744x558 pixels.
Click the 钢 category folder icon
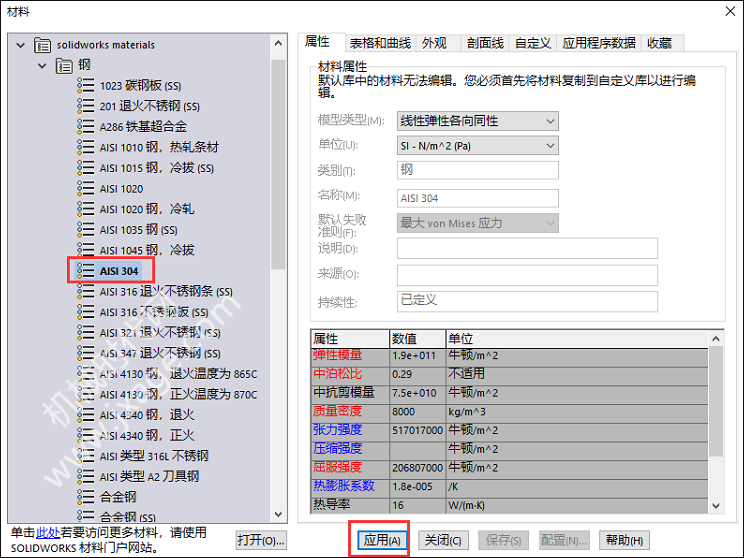click(64, 65)
